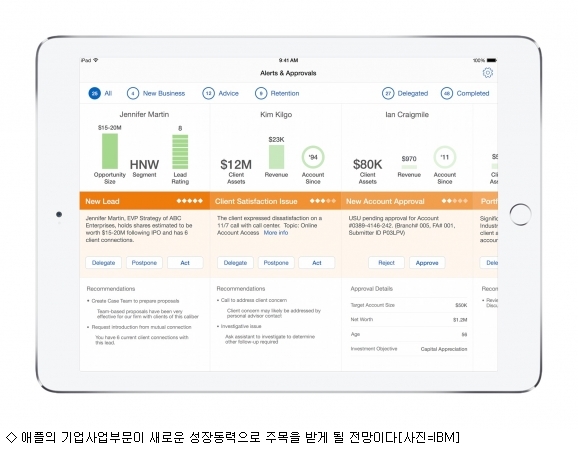Click the count badge beside Completed

(x=447, y=93)
